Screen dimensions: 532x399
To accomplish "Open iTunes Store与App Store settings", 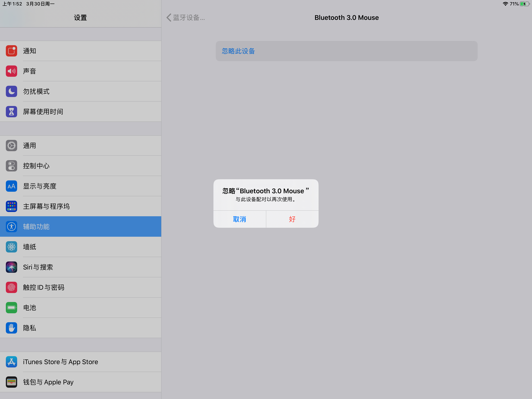I will (x=81, y=362).
